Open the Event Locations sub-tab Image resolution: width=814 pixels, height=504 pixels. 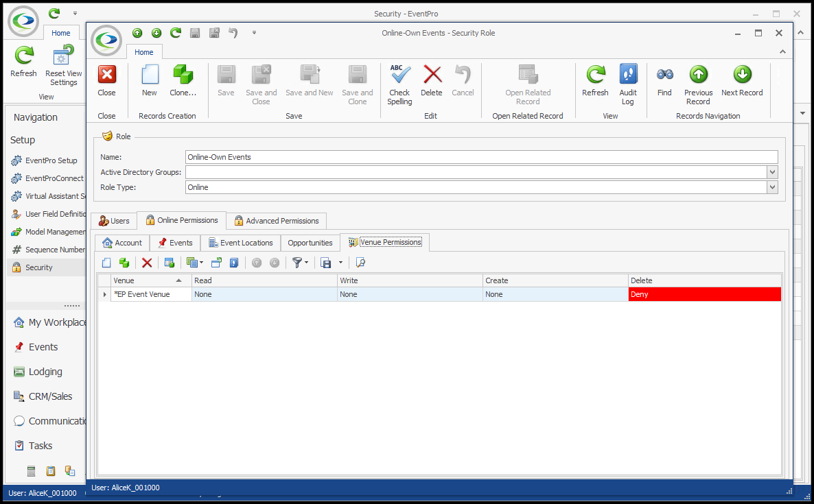pyautogui.click(x=240, y=243)
